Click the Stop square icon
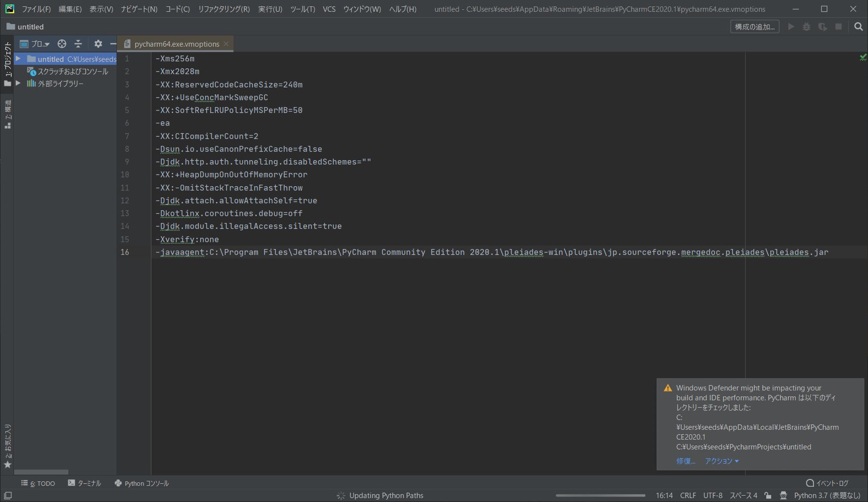Screen dimensions: 868x502 click(x=839, y=27)
